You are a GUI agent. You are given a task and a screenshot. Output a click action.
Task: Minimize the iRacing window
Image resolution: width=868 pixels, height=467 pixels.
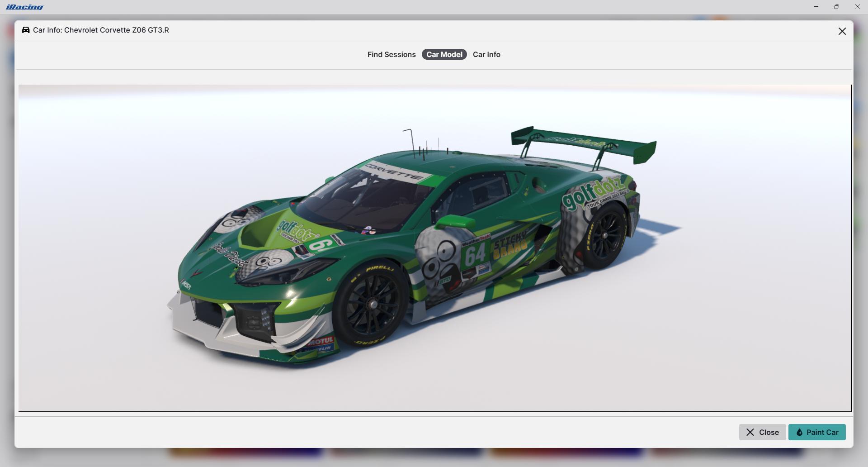[x=816, y=7]
